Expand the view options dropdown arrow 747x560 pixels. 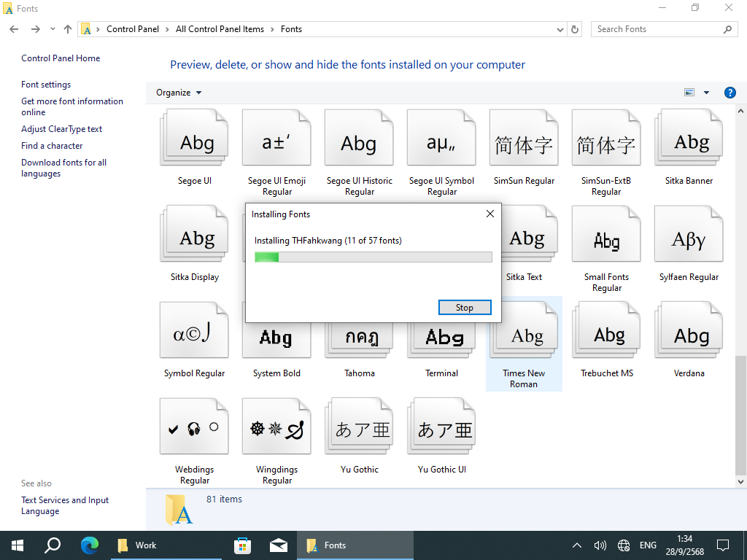[706, 93]
